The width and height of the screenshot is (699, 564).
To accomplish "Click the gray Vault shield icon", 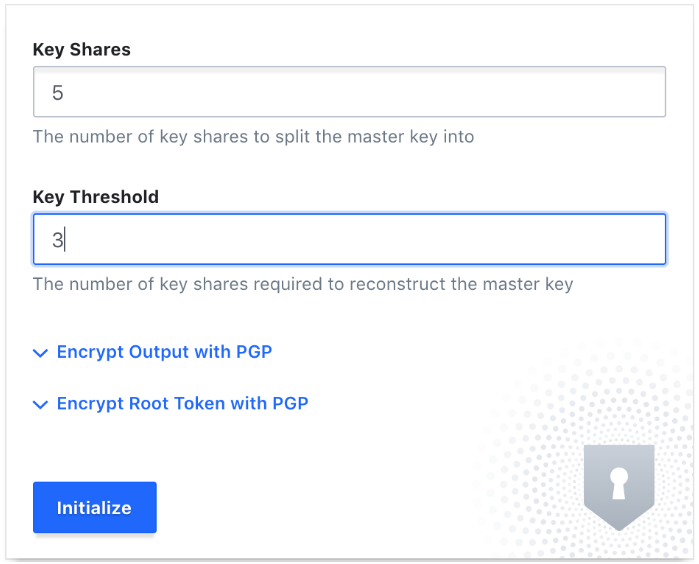I will pyautogui.click(x=619, y=487).
